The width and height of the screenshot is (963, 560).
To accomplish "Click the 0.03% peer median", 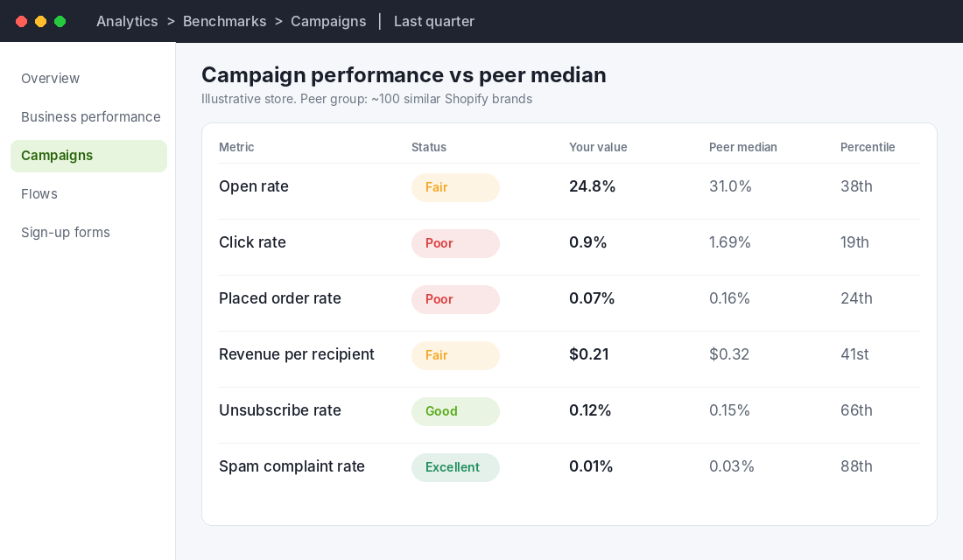I will coord(732,466).
